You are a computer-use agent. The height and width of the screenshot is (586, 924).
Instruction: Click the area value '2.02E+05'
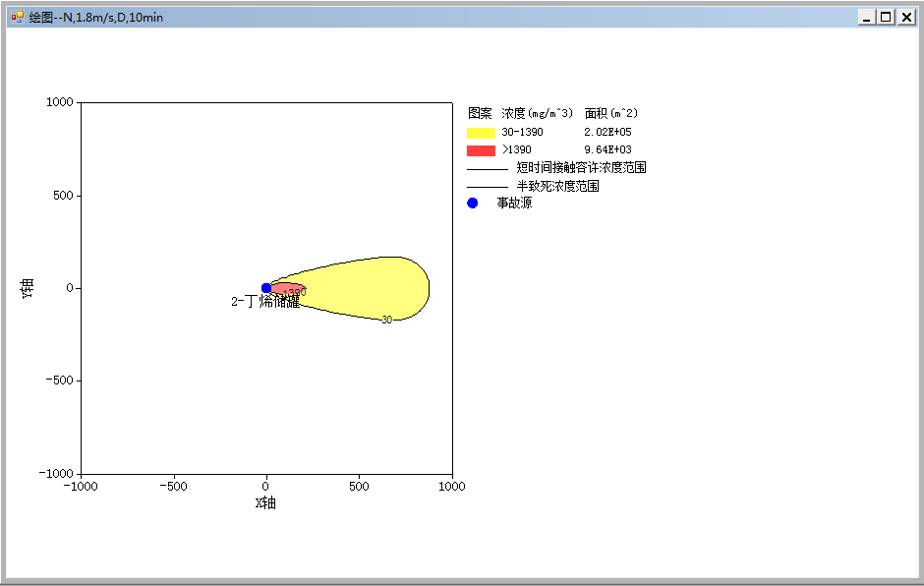[x=607, y=132]
